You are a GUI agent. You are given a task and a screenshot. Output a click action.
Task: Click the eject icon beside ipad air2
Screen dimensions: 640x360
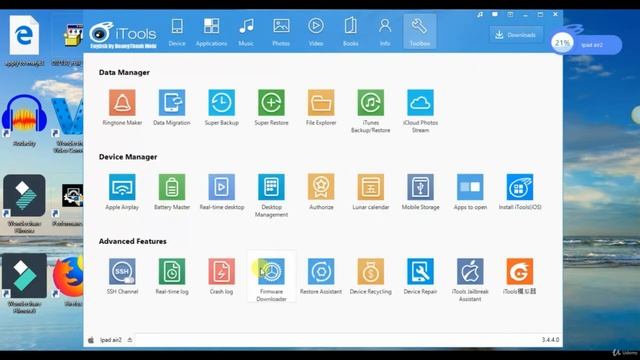pos(130,340)
